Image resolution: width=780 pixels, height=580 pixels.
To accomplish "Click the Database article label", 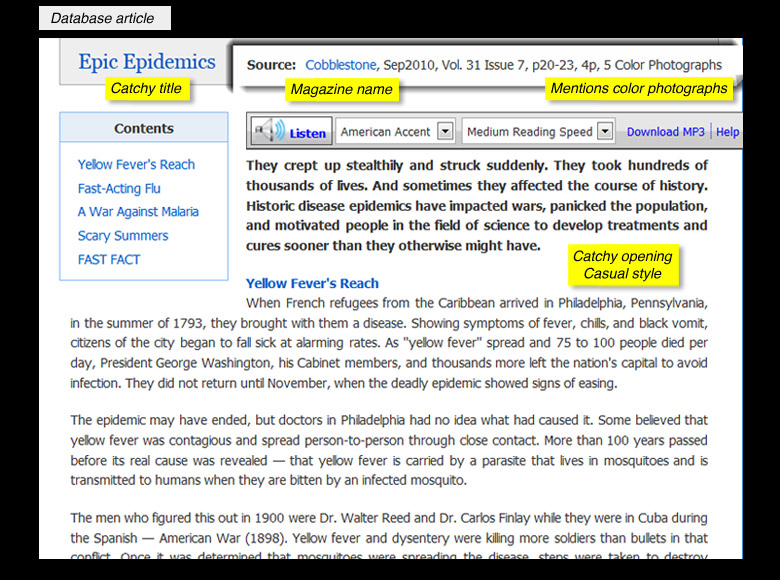I will tap(102, 18).
